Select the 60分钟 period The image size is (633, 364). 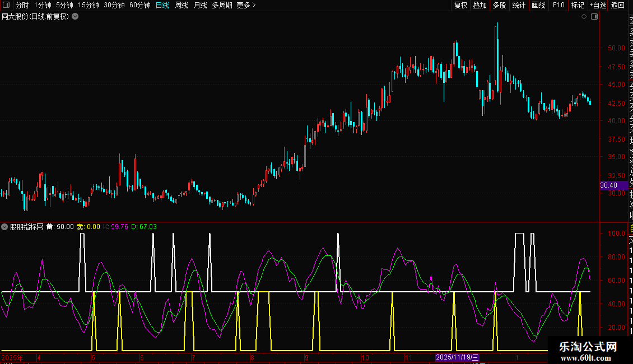(140, 5)
